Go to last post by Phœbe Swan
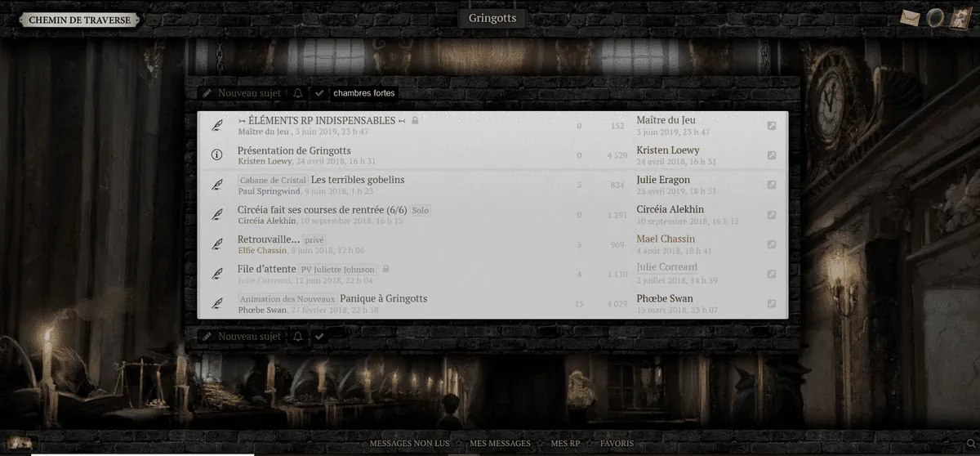980x456 pixels. [x=772, y=303]
